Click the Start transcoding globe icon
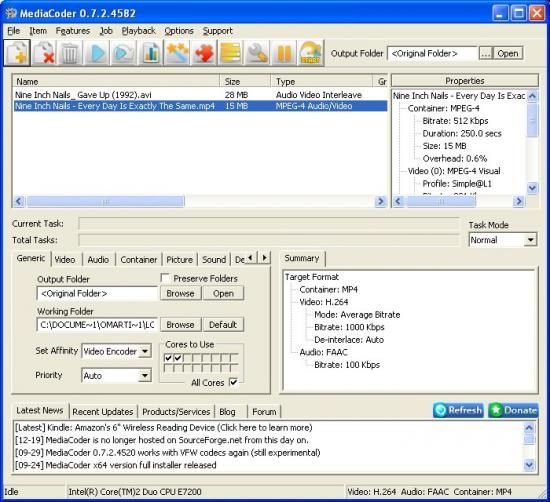 (x=310, y=53)
